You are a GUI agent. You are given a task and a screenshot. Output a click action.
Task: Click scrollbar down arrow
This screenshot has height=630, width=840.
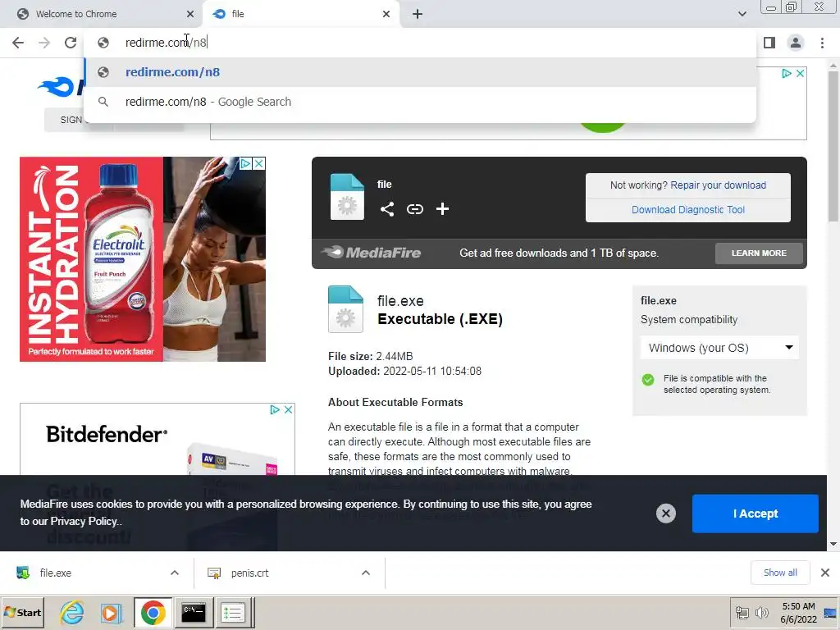tap(833, 545)
